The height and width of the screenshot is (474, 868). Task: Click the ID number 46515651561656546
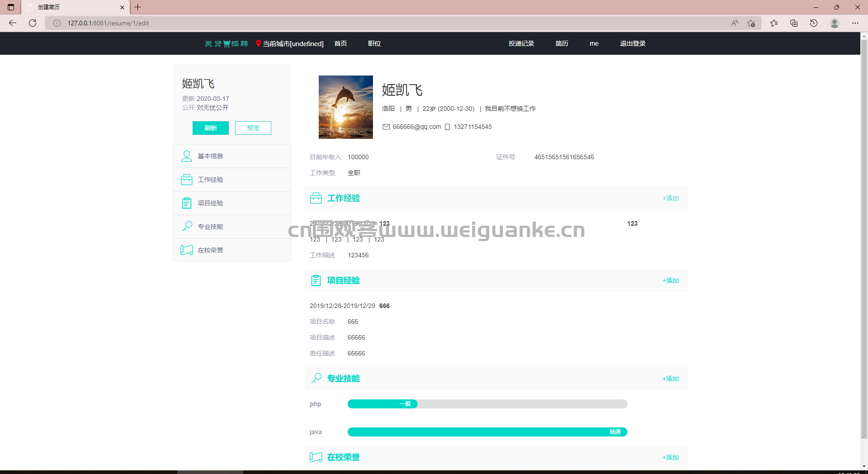564,157
